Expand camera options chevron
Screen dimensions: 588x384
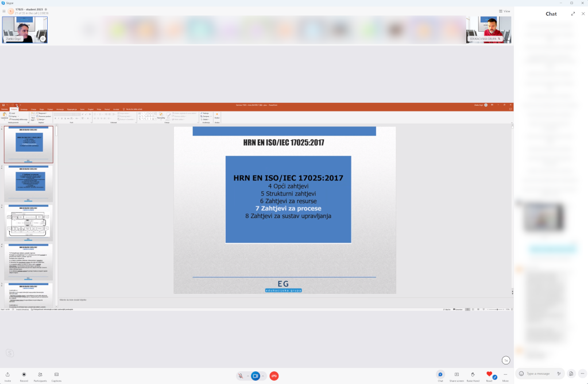click(263, 375)
